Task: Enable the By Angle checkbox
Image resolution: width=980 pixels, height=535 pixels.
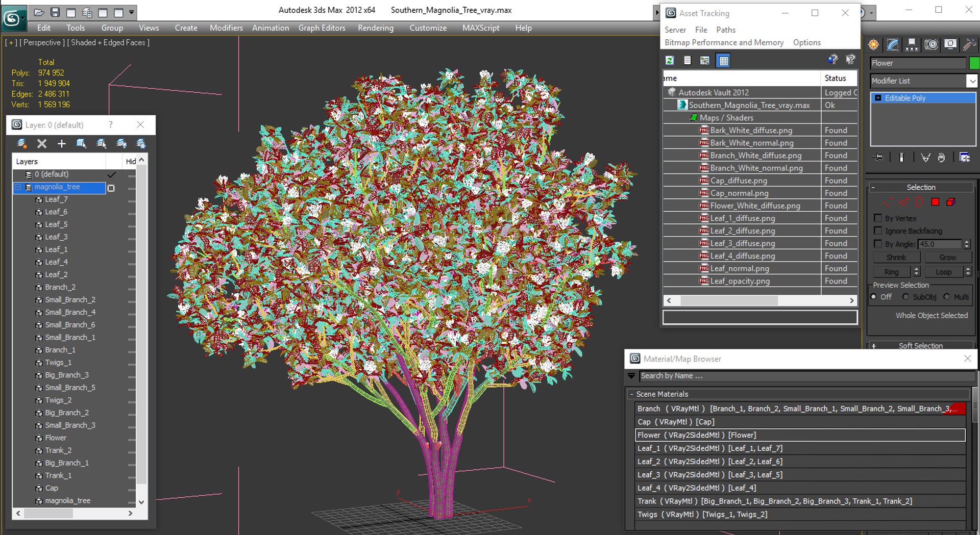Action: coord(878,244)
